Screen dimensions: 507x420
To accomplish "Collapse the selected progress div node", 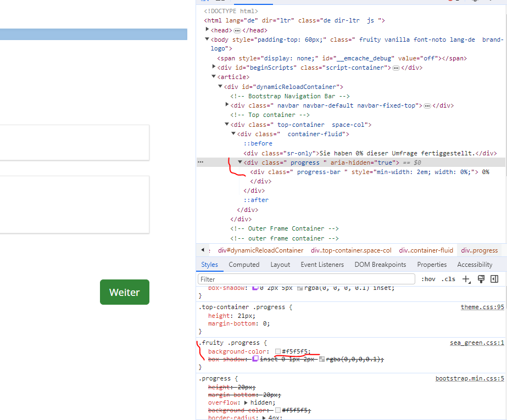I will (240, 162).
